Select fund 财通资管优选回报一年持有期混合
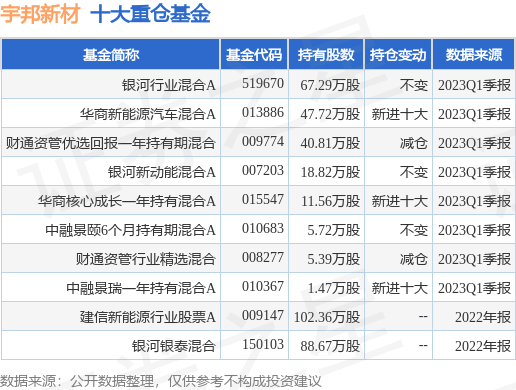This screenshot has width=516, height=390. [x=111, y=143]
